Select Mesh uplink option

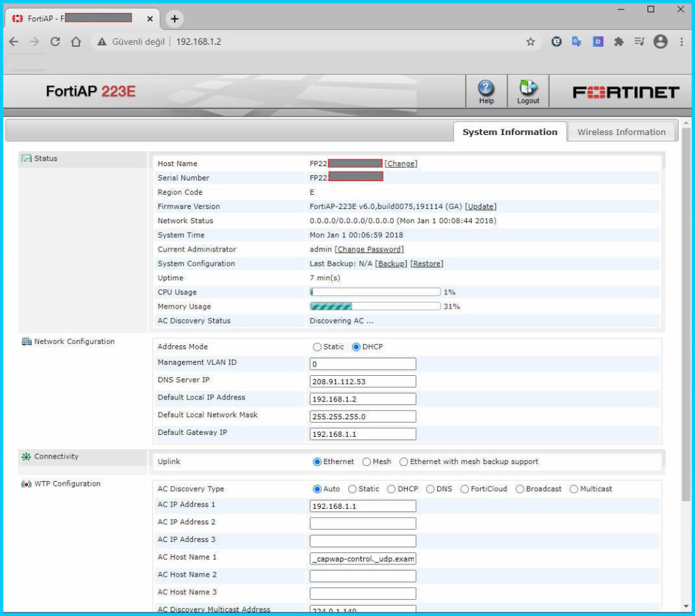point(367,462)
